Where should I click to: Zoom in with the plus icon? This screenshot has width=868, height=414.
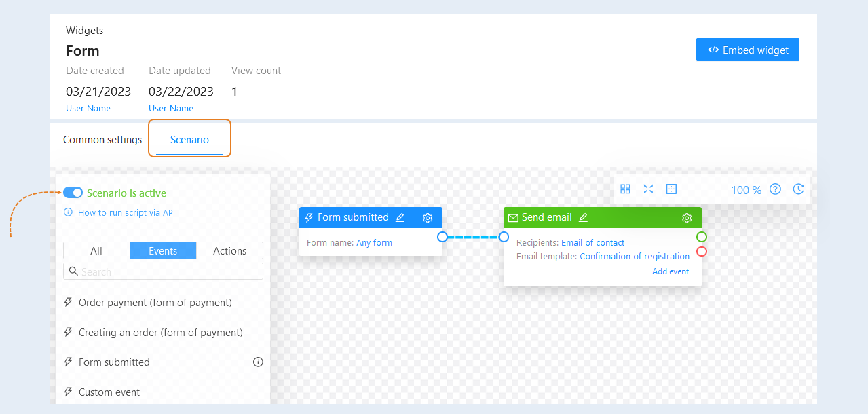[717, 189]
